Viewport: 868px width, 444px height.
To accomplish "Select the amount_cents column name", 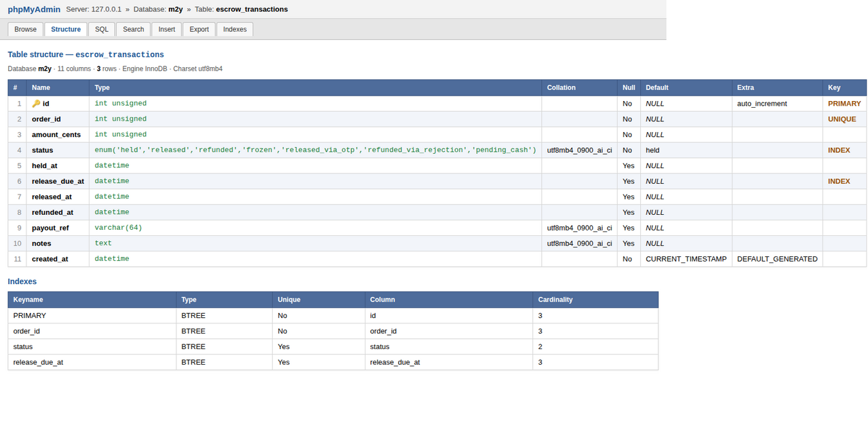I will (x=56, y=135).
